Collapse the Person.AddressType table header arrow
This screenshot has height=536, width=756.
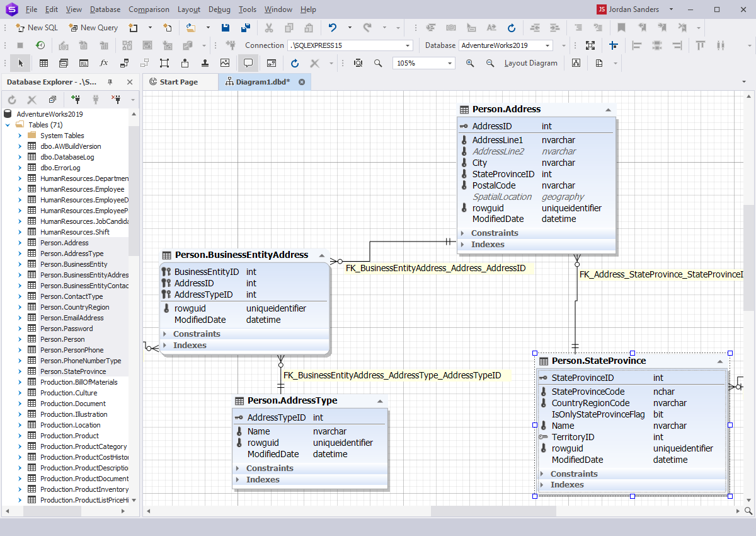pyautogui.click(x=380, y=401)
